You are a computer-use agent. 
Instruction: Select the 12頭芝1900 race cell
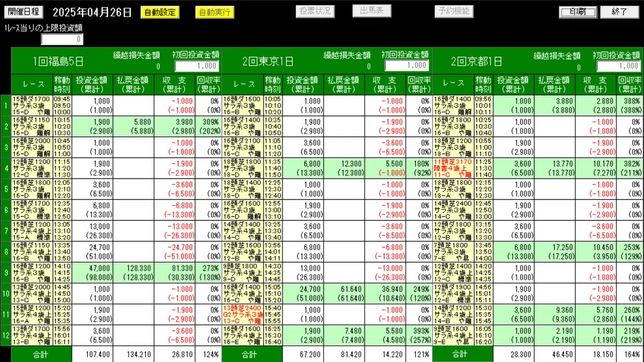453,294
